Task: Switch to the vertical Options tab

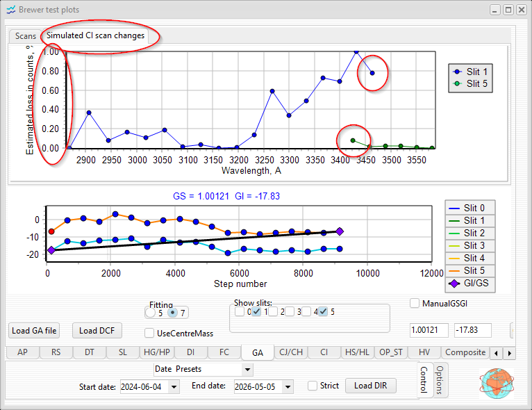Action: 440,379
